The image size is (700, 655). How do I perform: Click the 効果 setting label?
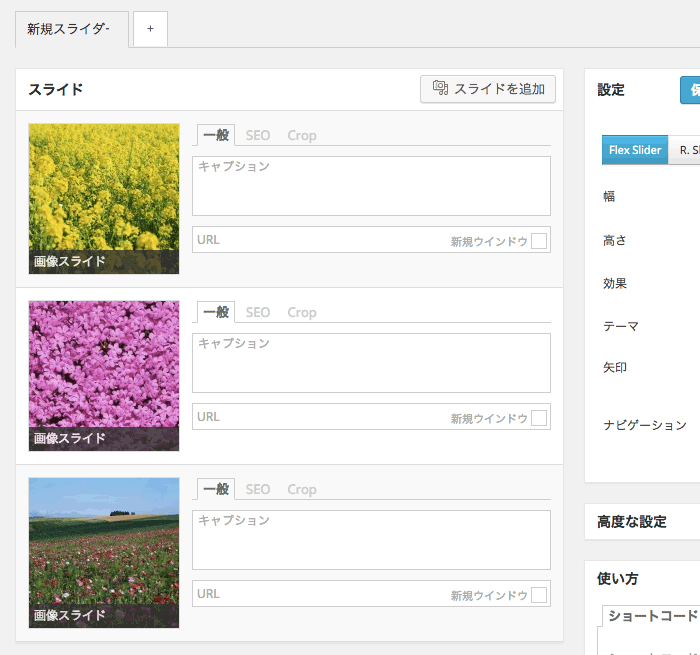pyautogui.click(x=615, y=284)
